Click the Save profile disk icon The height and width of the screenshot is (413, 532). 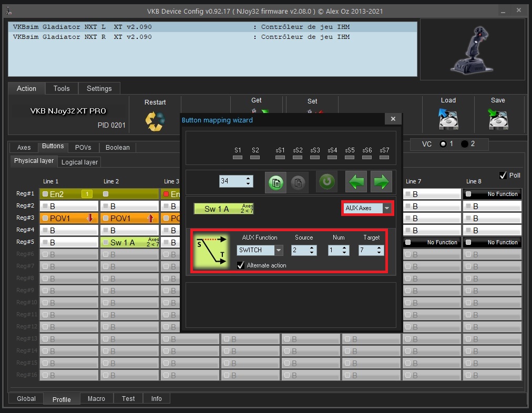point(498,119)
